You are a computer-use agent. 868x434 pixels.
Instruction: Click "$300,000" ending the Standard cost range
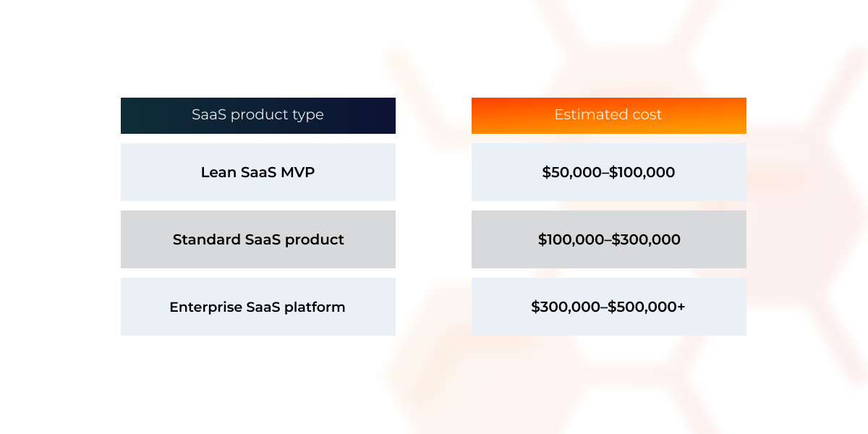click(647, 239)
